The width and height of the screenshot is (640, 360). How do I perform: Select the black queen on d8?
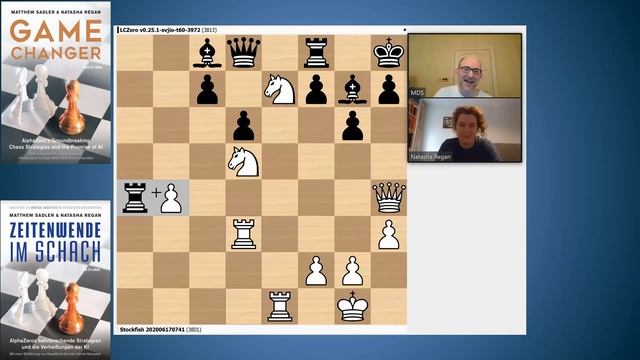[244, 53]
